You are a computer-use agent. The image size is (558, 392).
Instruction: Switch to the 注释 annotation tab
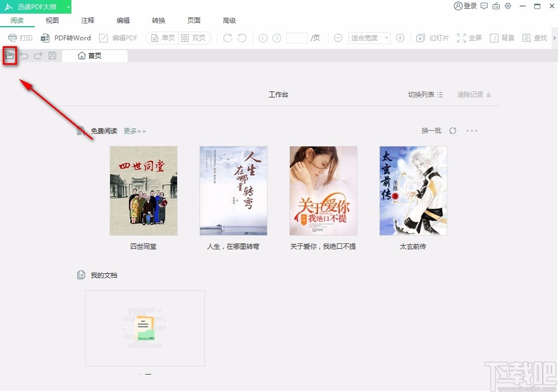[x=87, y=20]
